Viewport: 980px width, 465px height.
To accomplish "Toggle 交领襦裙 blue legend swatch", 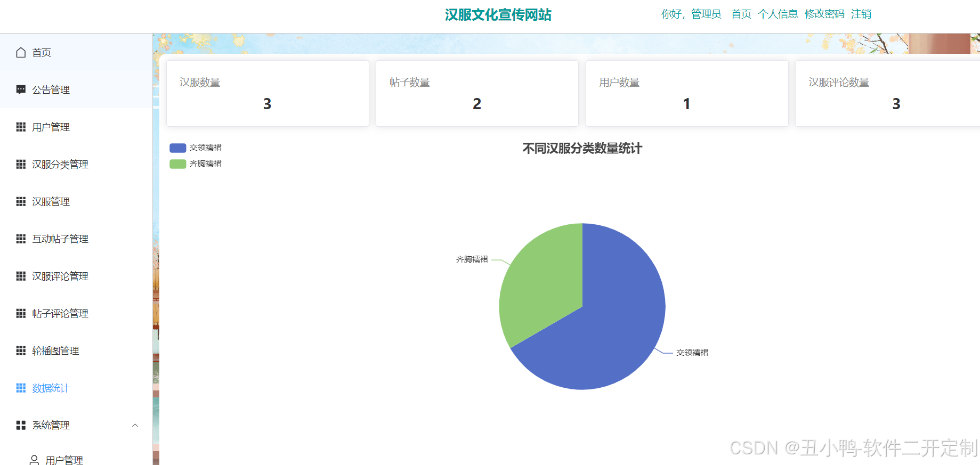I will [178, 148].
